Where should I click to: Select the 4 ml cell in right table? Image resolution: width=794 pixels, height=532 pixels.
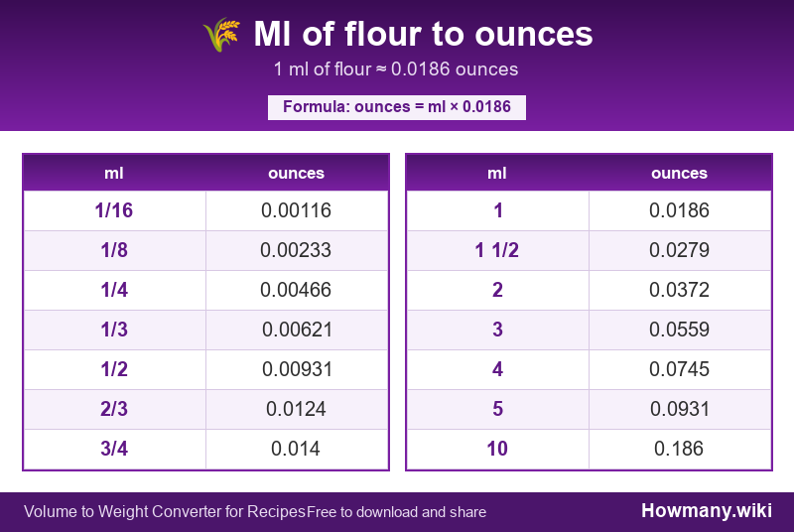[498, 369]
